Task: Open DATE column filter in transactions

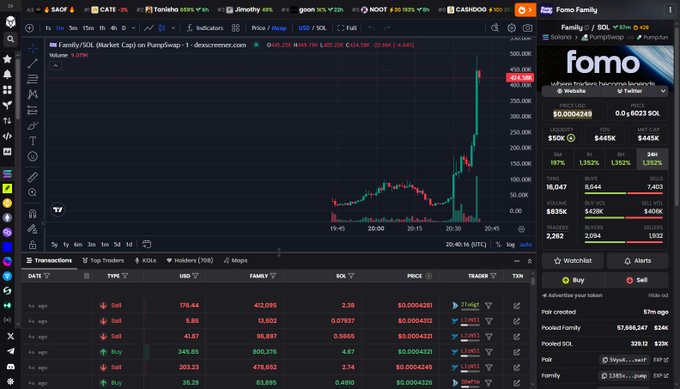Action: point(47,276)
